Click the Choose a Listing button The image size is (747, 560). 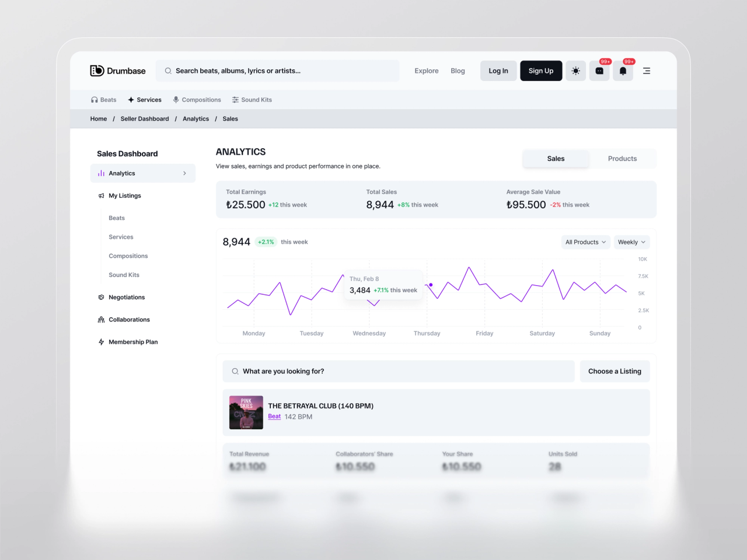[615, 371]
